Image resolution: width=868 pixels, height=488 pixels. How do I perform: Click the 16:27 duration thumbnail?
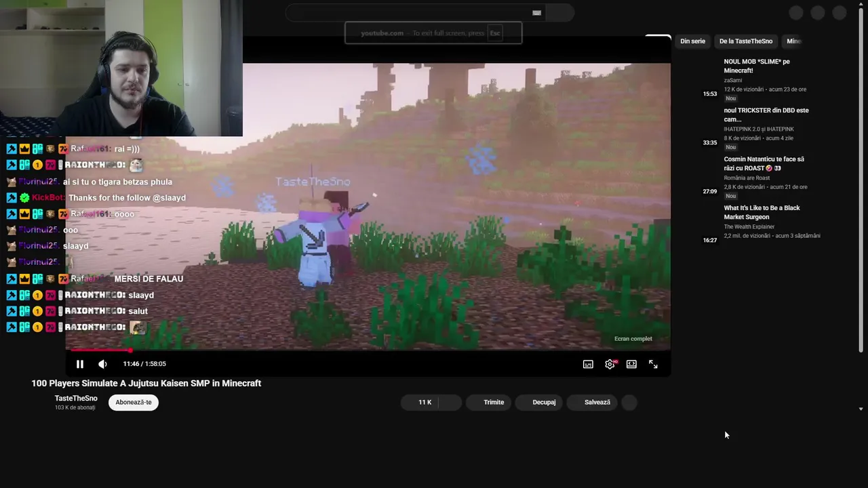(x=710, y=240)
